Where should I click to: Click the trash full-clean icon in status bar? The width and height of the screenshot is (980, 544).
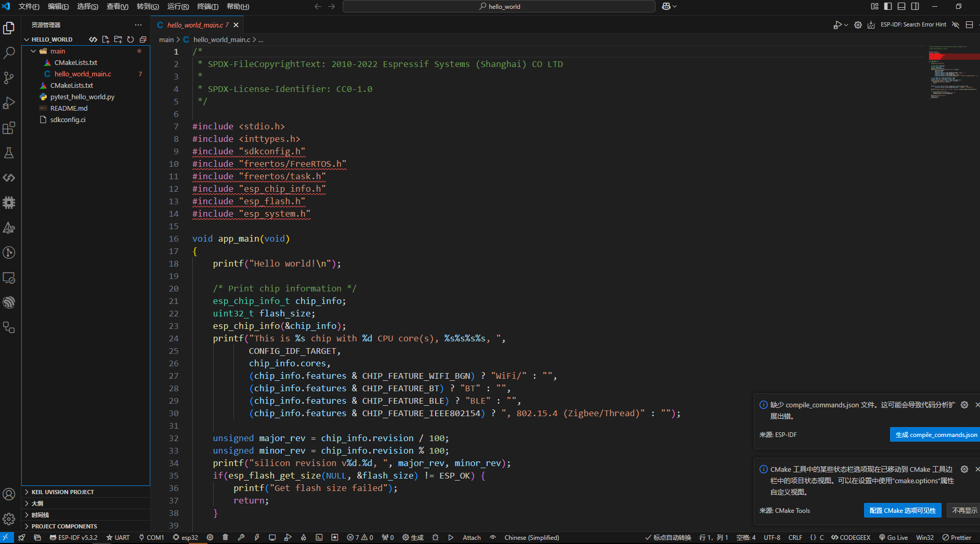point(225,537)
